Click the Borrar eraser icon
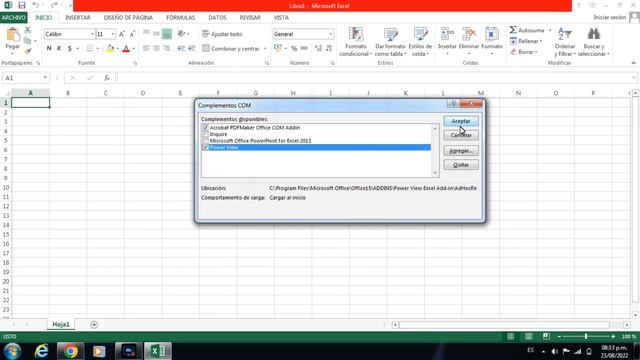This screenshot has width=640, height=360. [513, 52]
